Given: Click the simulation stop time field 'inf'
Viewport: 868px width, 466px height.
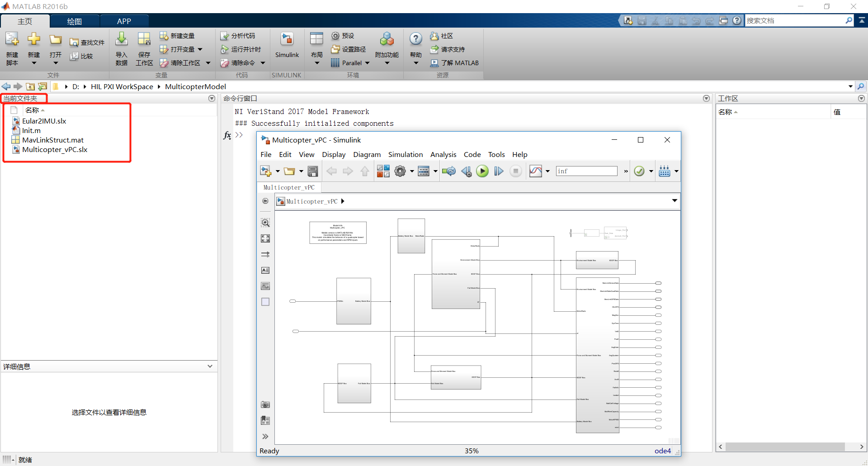Looking at the screenshot, I should click(586, 171).
